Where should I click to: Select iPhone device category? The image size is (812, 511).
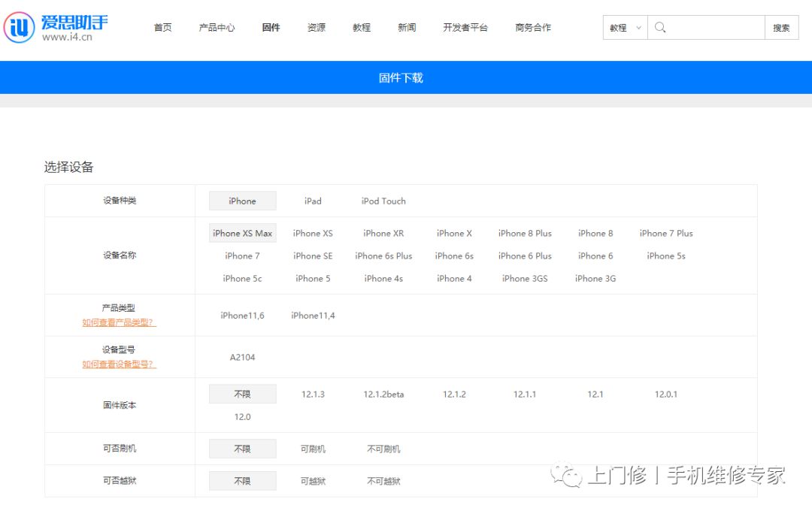point(242,201)
